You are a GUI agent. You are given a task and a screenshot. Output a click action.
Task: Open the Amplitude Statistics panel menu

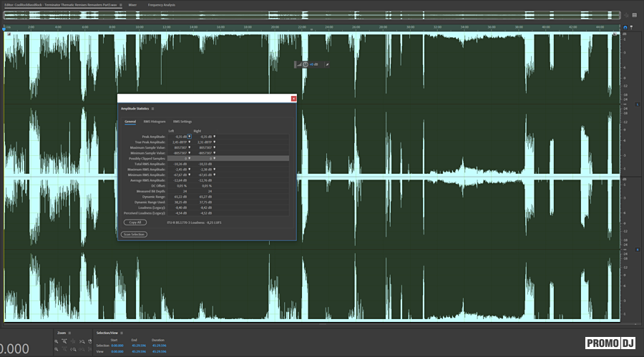(x=152, y=109)
